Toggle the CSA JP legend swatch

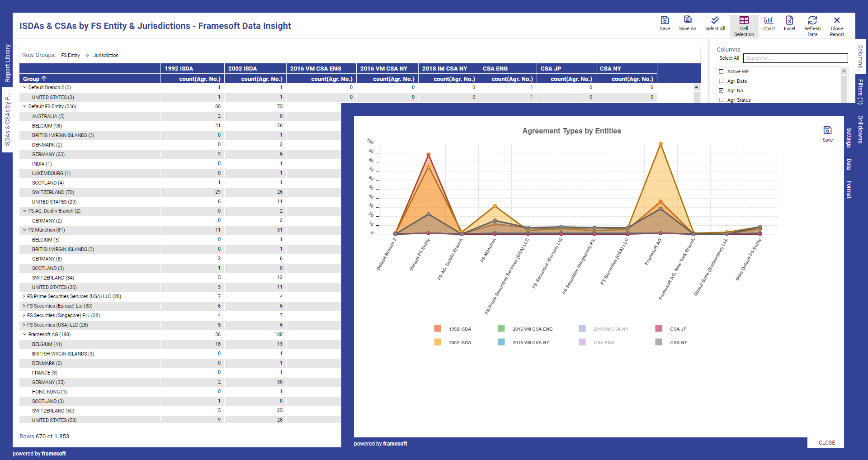pyautogui.click(x=659, y=328)
